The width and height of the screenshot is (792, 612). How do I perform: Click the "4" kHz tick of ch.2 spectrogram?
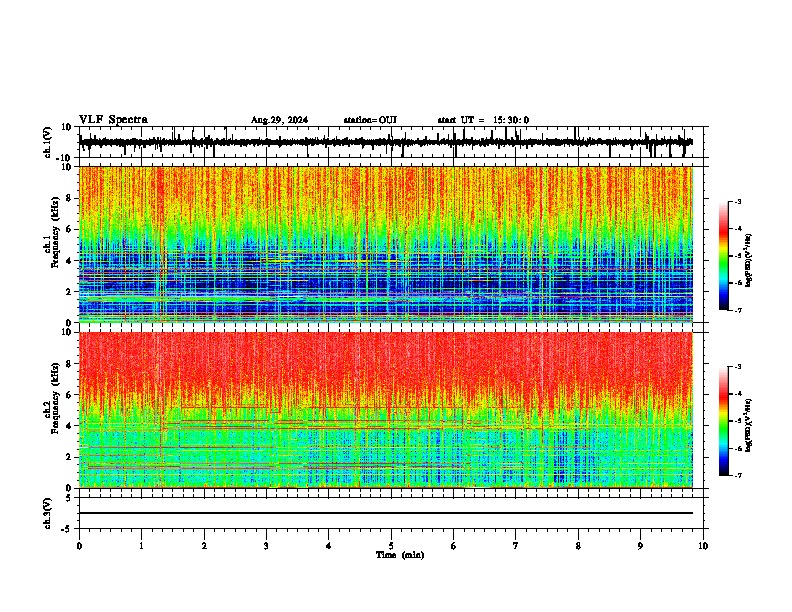point(69,426)
